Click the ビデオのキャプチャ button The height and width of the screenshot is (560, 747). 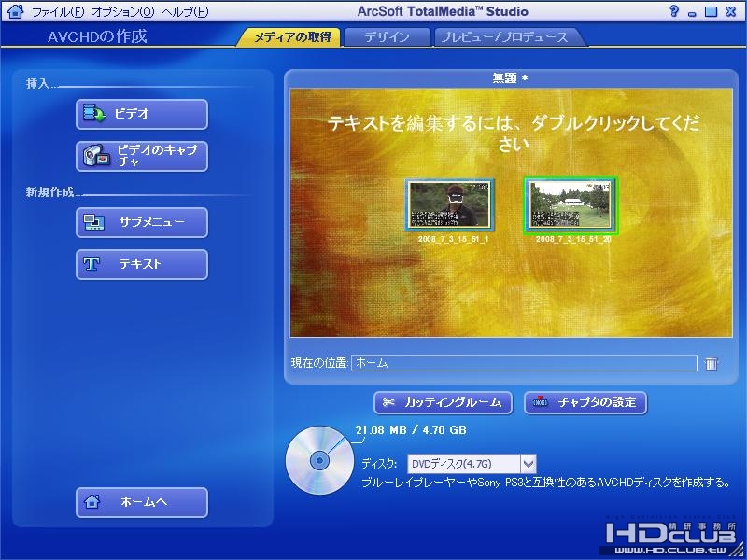[x=142, y=156]
